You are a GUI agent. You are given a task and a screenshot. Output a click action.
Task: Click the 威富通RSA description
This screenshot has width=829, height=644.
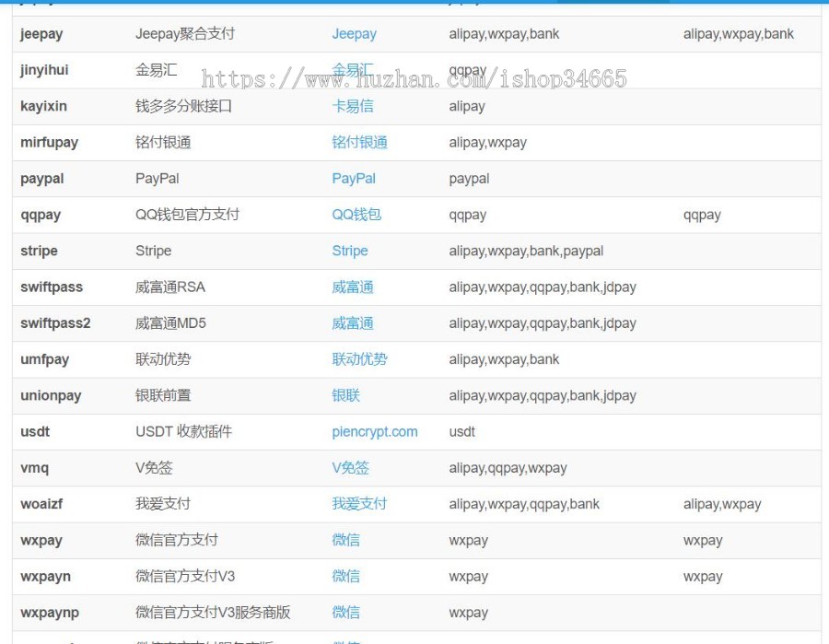170,287
